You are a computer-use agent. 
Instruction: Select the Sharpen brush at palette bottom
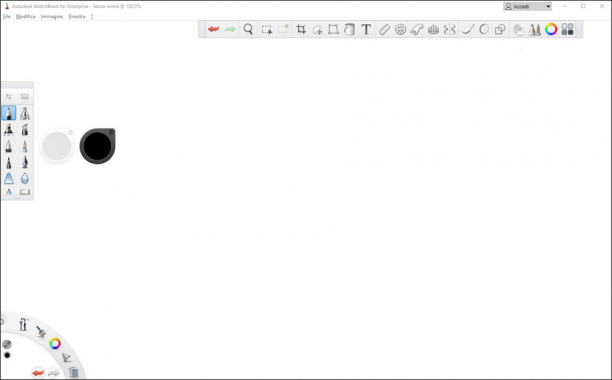pyautogui.click(x=9, y=192)
